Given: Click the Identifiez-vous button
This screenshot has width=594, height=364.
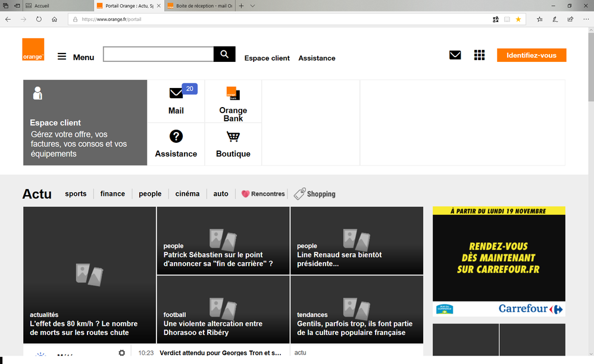Looking at the screenshot, I should [532, 55].
